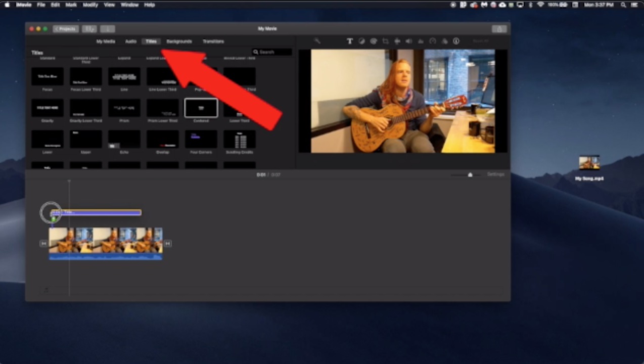Switch to the Transitions tab
Image resolution: width=644 pixels, height=364 pixels.
point(213,41)
